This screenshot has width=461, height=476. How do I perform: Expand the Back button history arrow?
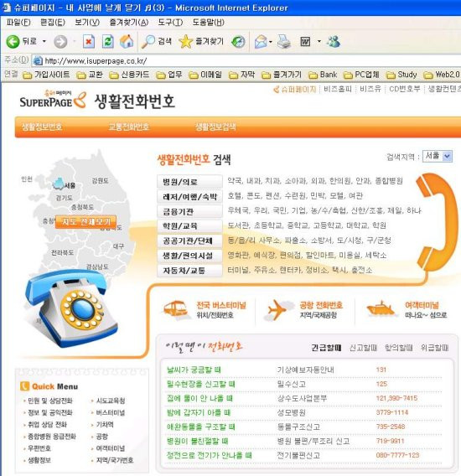point(44,41)
